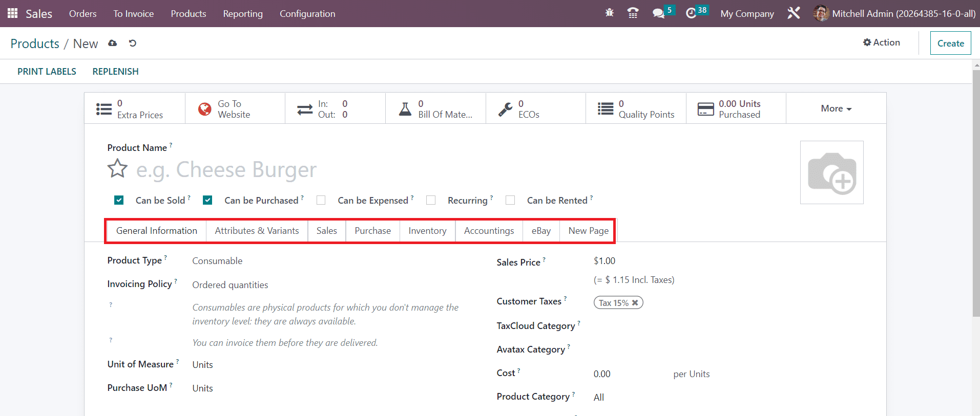This screenshot has height=416, width=980.
Task: Upload a product image via camera placeholder
Action: click(x=831, y=173)
